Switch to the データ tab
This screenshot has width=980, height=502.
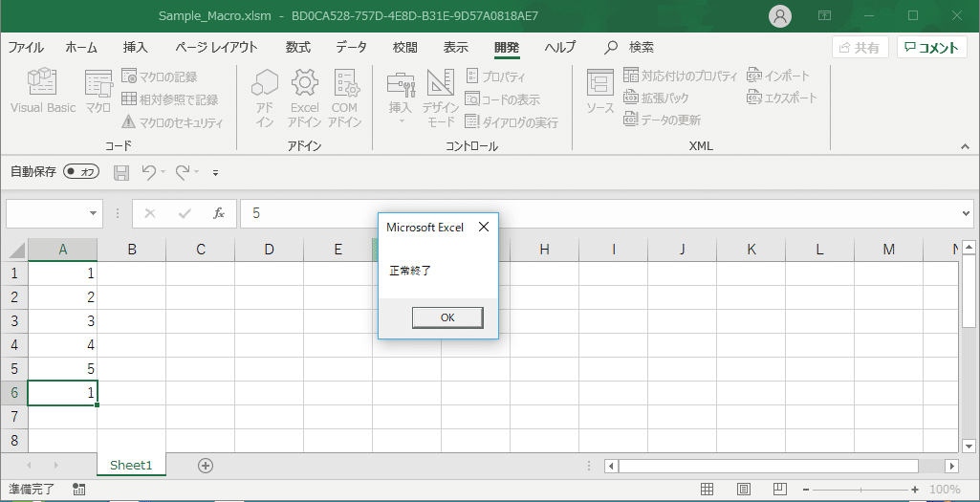[x=351, y=48]
